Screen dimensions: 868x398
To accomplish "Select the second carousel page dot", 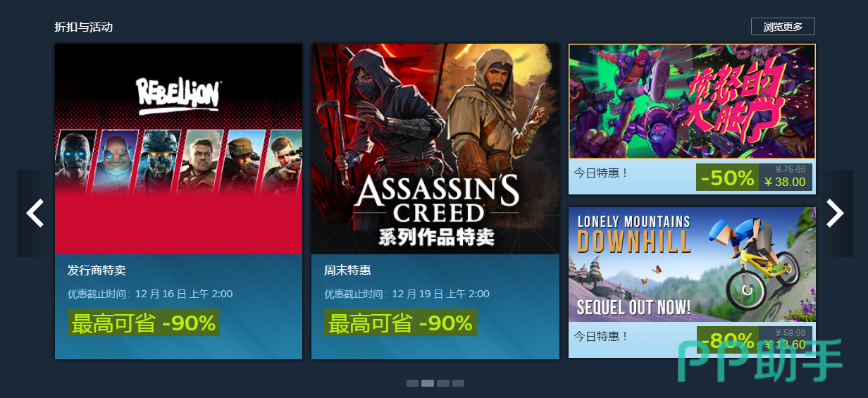I will click(428, 383).
